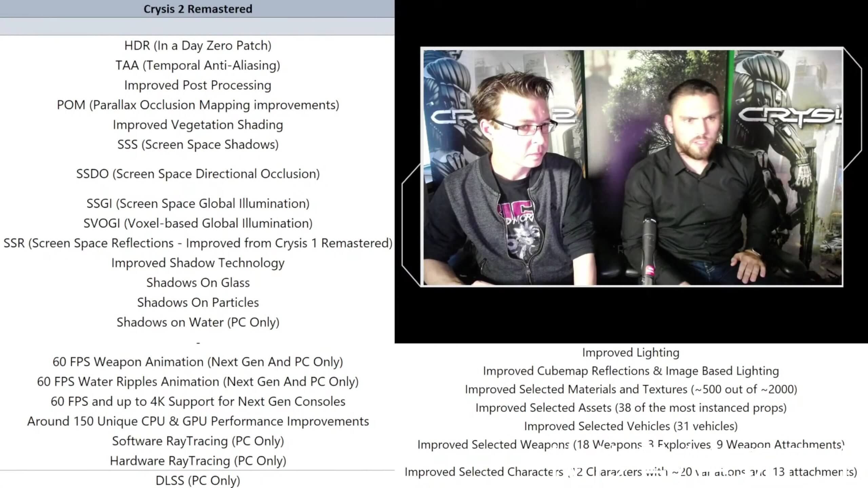The height and width of the screenshot is (488, 868).
Task: Select the Crysis 2 Remastered header
Action: [197, 9]
